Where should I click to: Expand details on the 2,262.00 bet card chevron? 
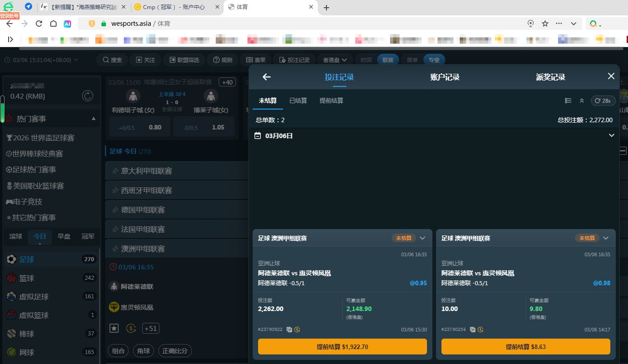tap(422, 237)
